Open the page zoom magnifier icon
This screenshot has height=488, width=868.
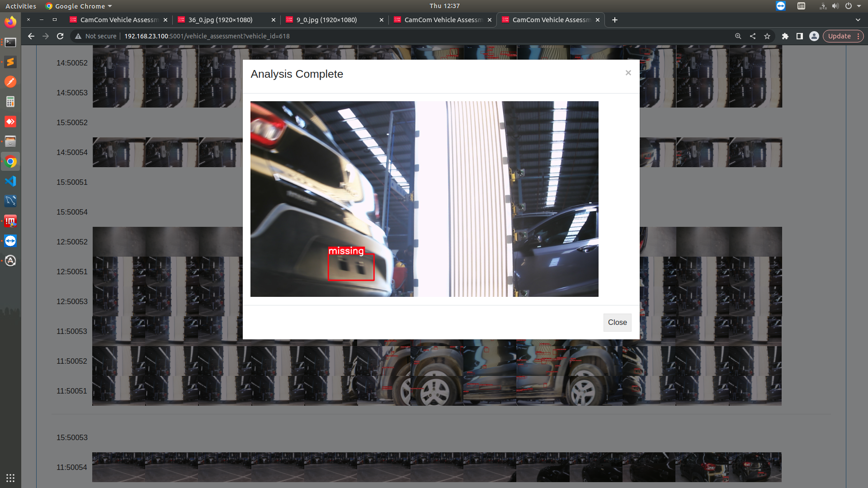coord(737,36)
